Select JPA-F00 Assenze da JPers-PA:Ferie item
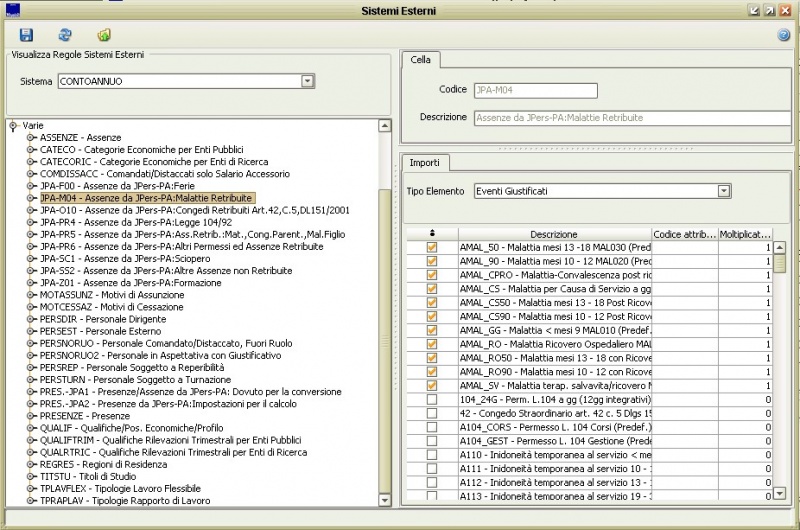The width and height of the screenshot is (800, 530). click(x=116, y=186)
